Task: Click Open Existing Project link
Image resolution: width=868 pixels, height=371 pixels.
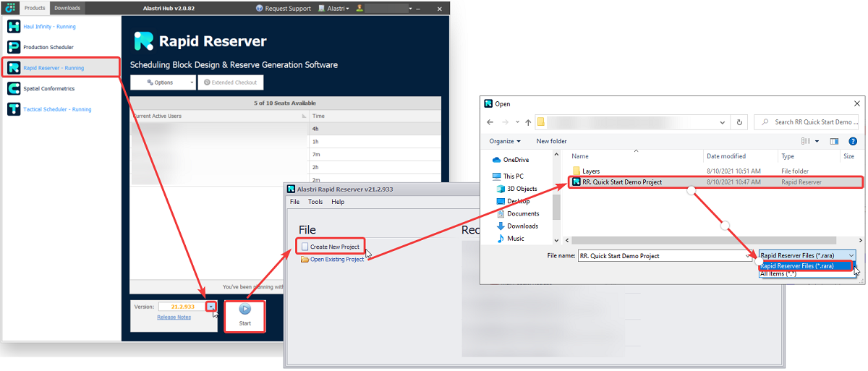Action: (337, 259)
